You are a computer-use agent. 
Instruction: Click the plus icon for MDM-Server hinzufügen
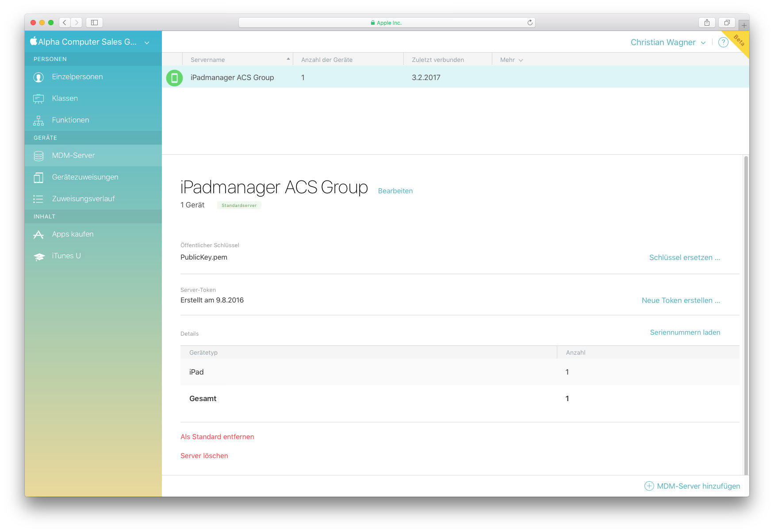[x=649, y=486]
